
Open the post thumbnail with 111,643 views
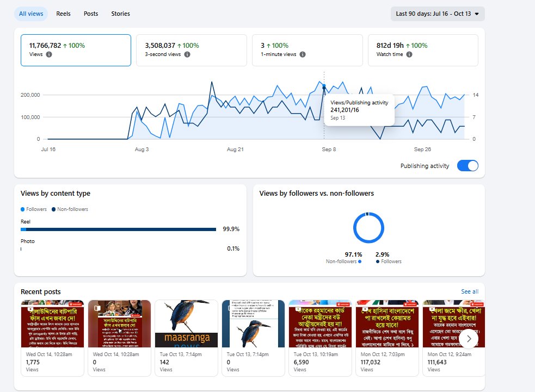454,324
